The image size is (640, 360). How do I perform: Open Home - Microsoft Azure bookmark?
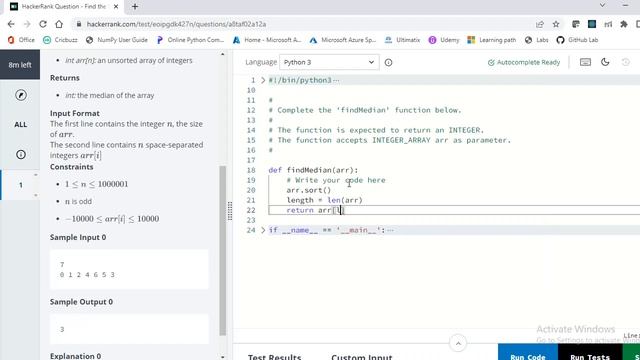pyautogui.click(x=267, y=40)
